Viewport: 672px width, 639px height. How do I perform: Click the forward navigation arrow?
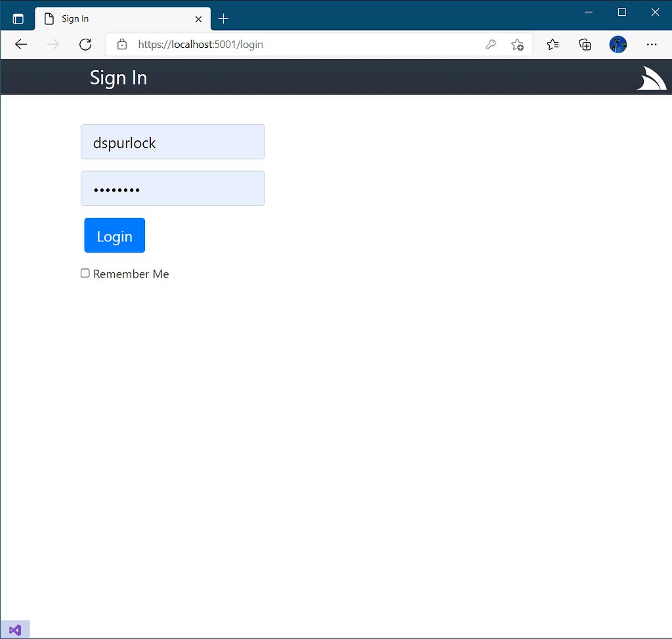pos(52,44)
